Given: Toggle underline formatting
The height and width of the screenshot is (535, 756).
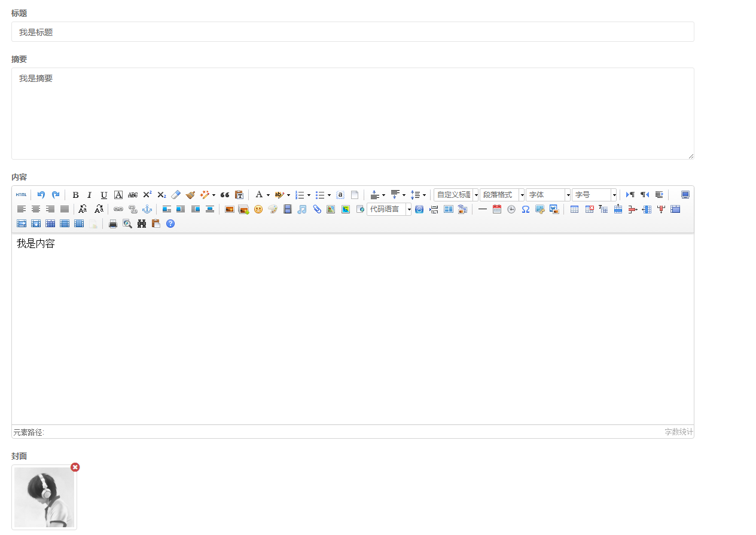Looking at the screenshot, I should point(104,195).
